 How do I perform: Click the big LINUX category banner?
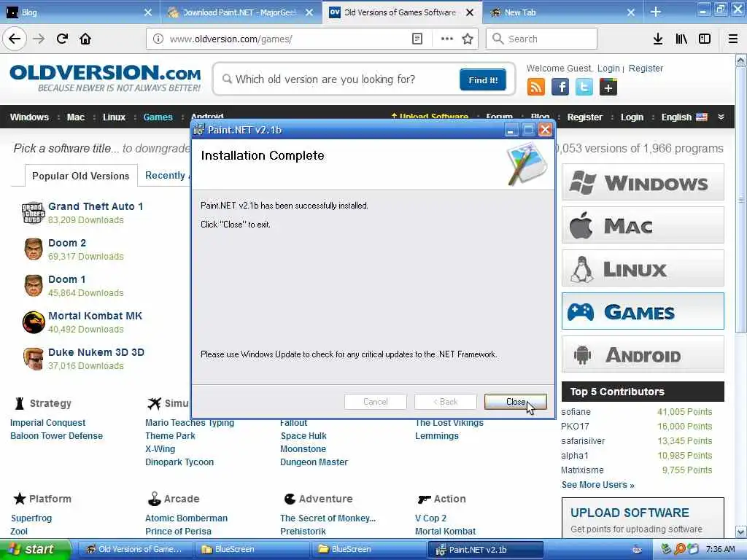pos(643,268)
